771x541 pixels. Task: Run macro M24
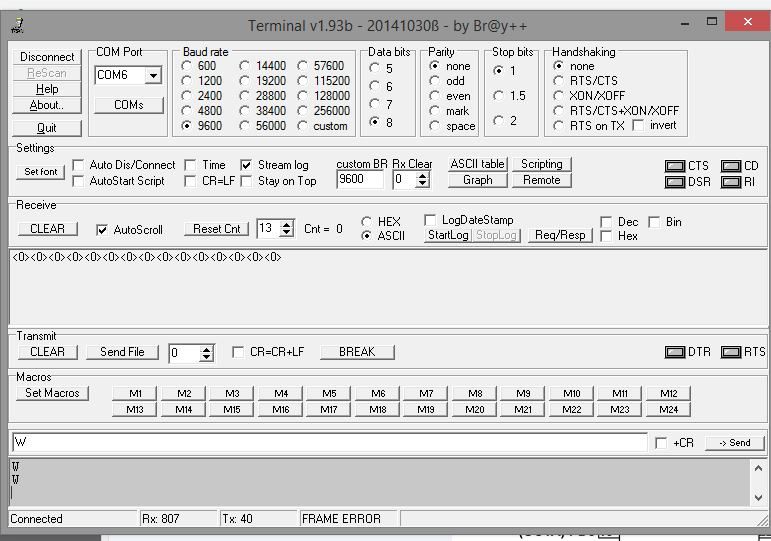[x=669, y=409]
